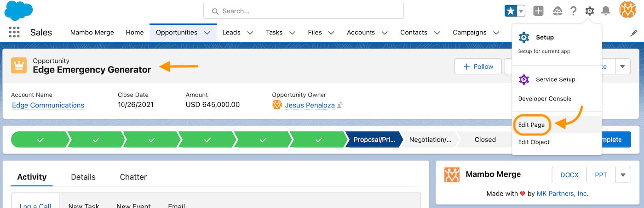Click the Favorites star icon
The height and width of the screenshot is (208, 644).
(511, 11)
